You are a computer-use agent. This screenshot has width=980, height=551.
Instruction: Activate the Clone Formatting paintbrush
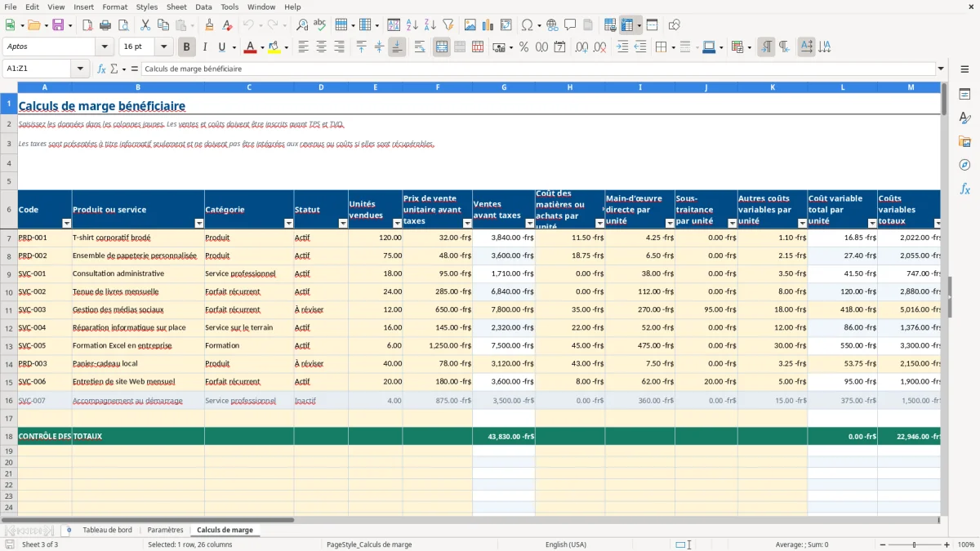point(210,25)
